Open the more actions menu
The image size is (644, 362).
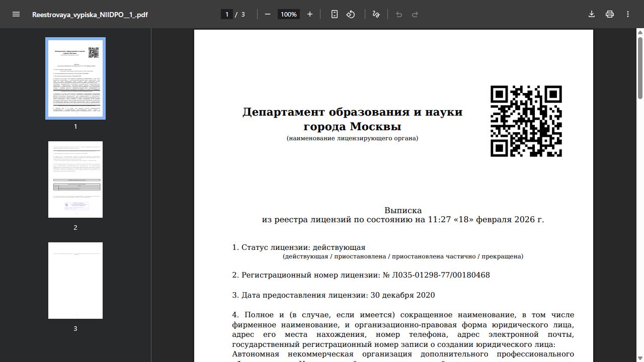click(x=628, y=14)
